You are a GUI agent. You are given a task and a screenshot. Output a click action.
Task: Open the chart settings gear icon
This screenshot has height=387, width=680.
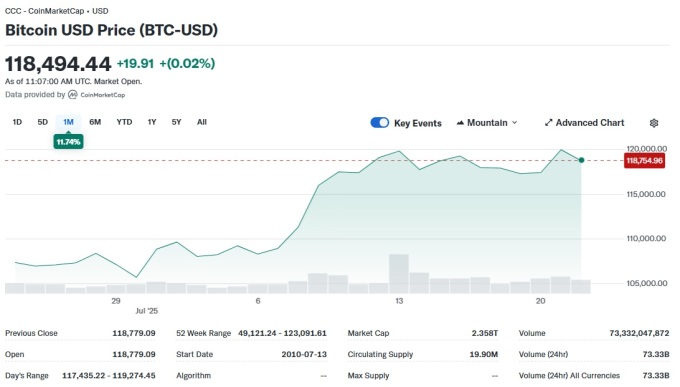[x=654, y=123]
